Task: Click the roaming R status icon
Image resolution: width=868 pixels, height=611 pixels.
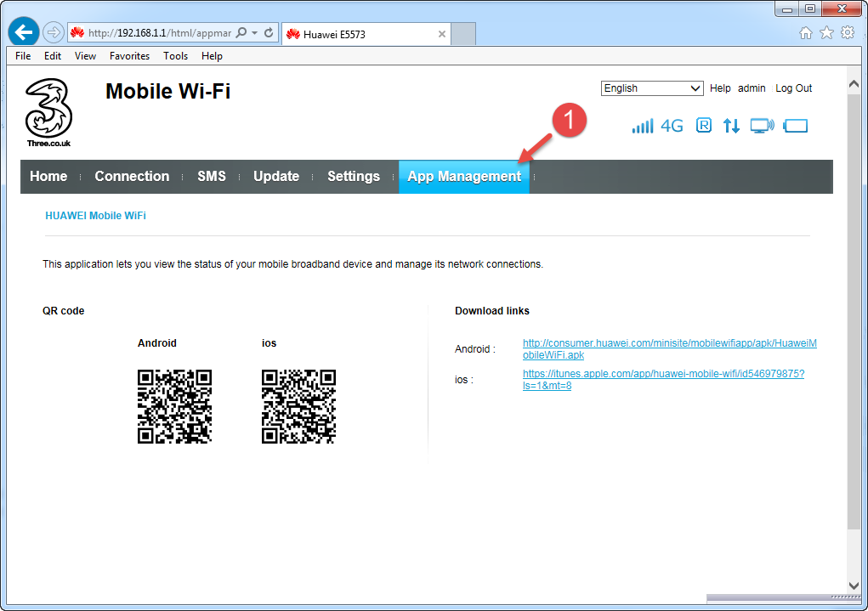Action: coord(704,126)
